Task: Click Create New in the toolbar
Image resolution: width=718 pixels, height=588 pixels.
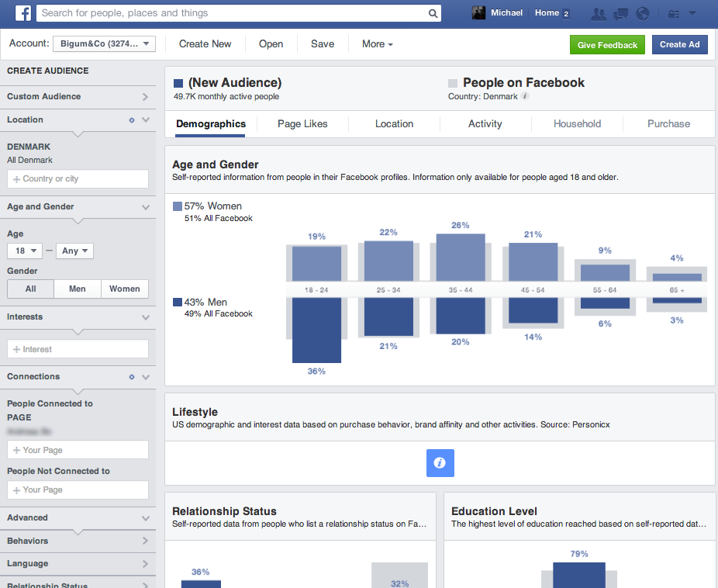Action: point(205,44)
